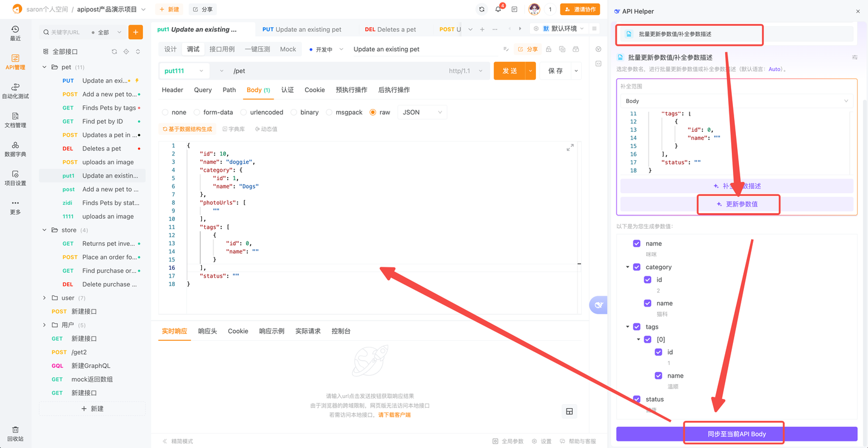Uncheck the status checkbox in API Helper
Viewport: 868px width, 448px height.
click(636, 399)
